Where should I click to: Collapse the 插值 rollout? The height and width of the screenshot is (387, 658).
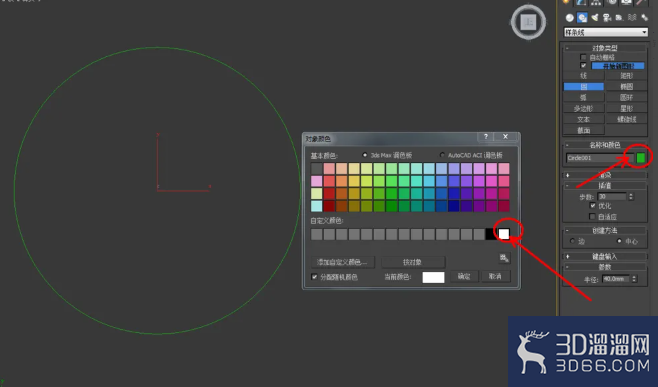click(605, 185)
